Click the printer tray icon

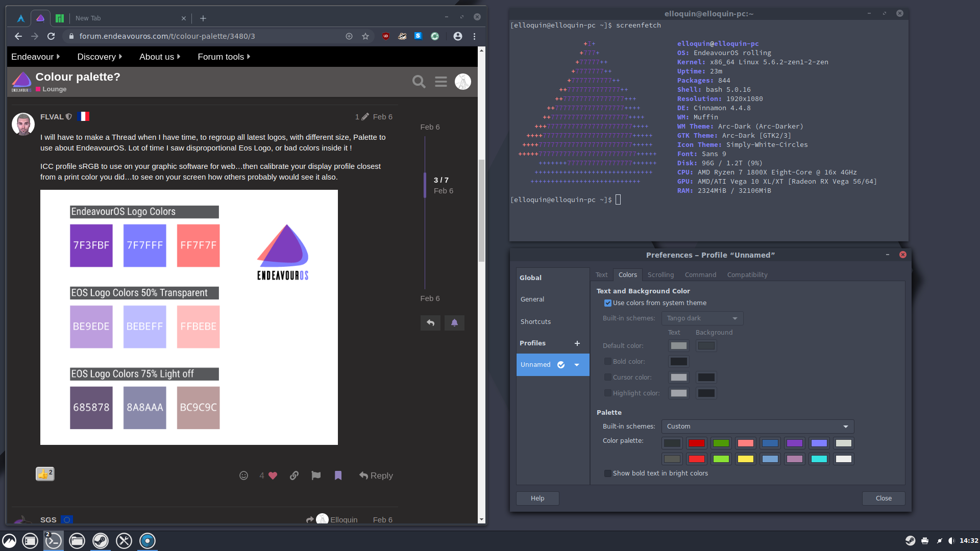(925, 541)
